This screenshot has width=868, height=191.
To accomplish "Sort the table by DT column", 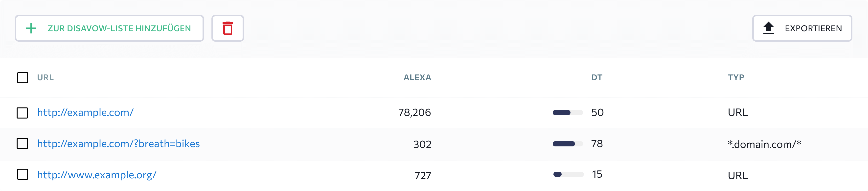I will point(596,78).
